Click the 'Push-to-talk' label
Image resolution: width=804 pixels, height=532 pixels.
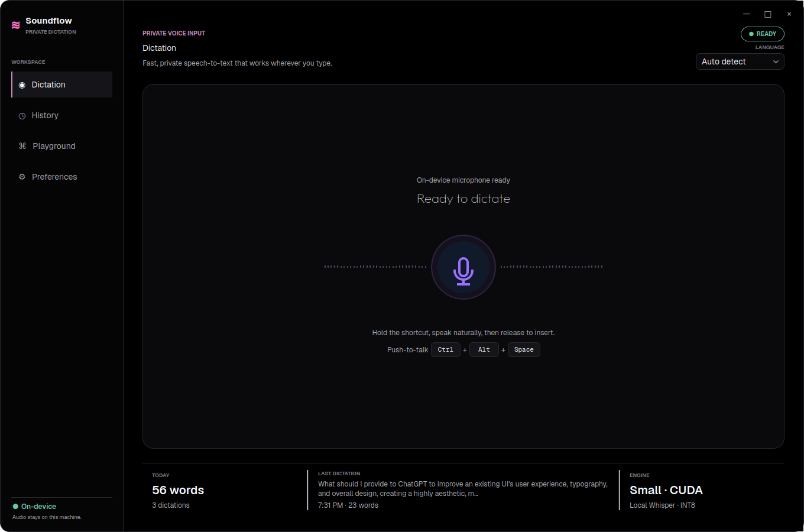point(407,350)
